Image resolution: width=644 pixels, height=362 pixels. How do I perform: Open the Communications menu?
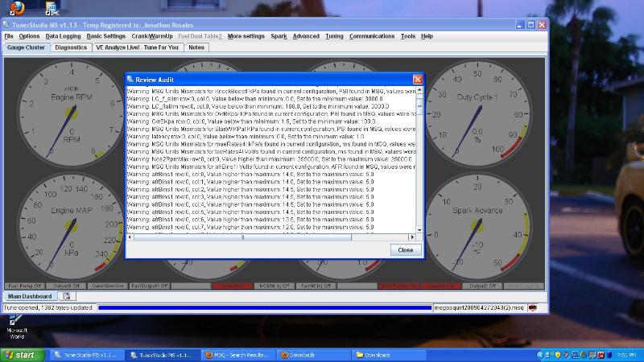372,36
